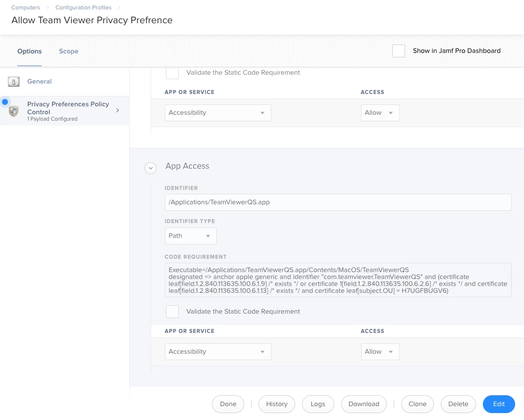Click the General payload switch icon

click(14, 82)
